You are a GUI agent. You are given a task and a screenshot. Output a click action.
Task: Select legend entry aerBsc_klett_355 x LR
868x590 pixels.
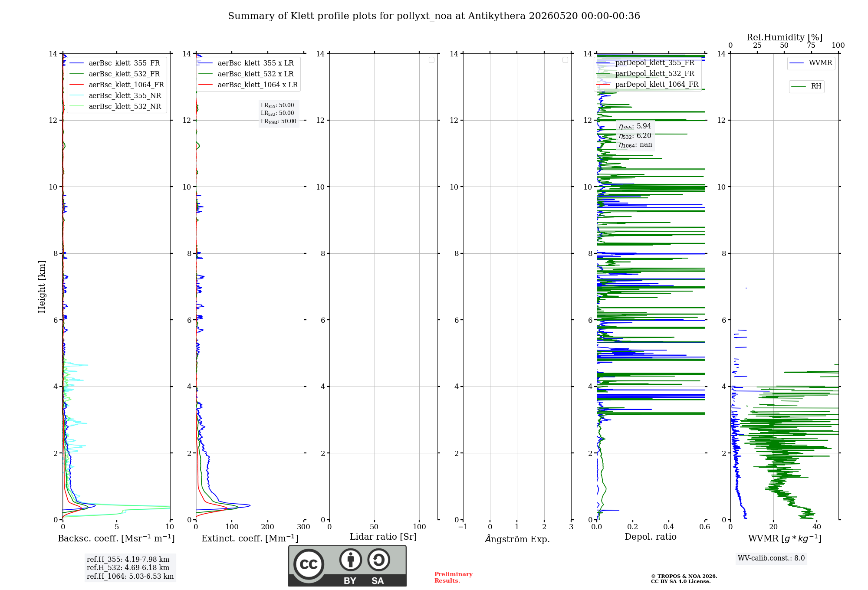(x=256, y=63)
